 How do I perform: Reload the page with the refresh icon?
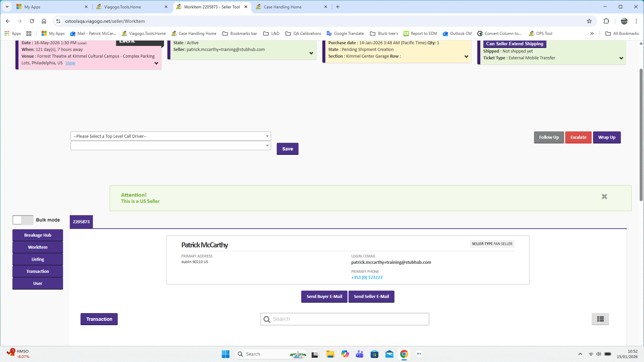[32, 21]
